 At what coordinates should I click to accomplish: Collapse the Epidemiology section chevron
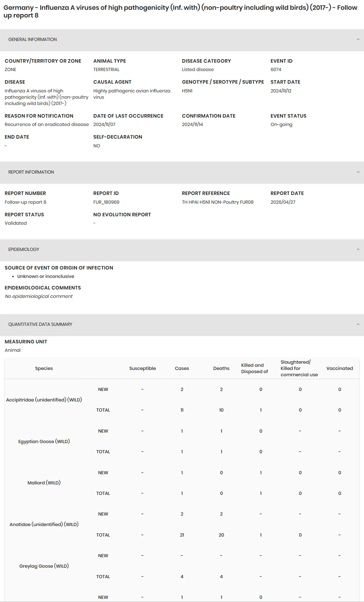click(358, 250)
